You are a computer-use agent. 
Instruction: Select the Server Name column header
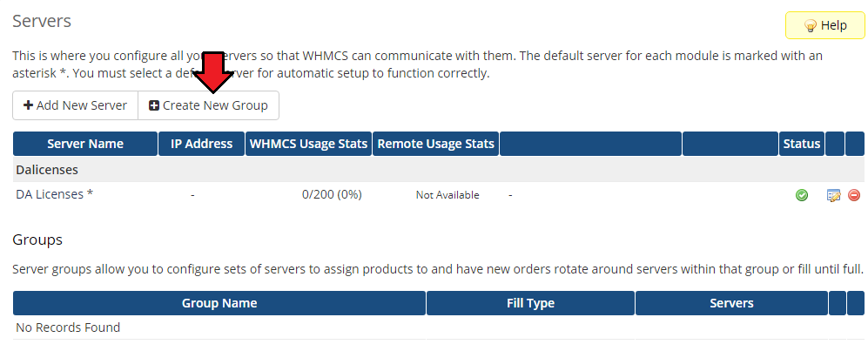[x=85, y=144]
